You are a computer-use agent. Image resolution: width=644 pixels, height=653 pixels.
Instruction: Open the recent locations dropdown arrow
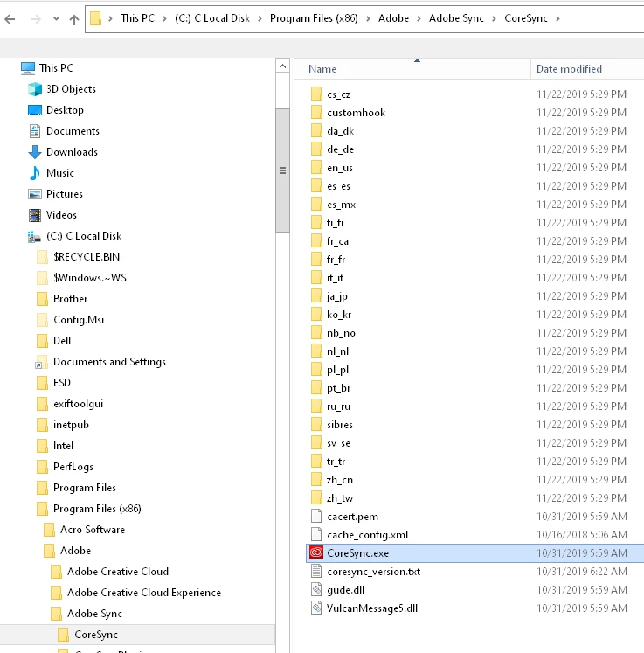56,18
